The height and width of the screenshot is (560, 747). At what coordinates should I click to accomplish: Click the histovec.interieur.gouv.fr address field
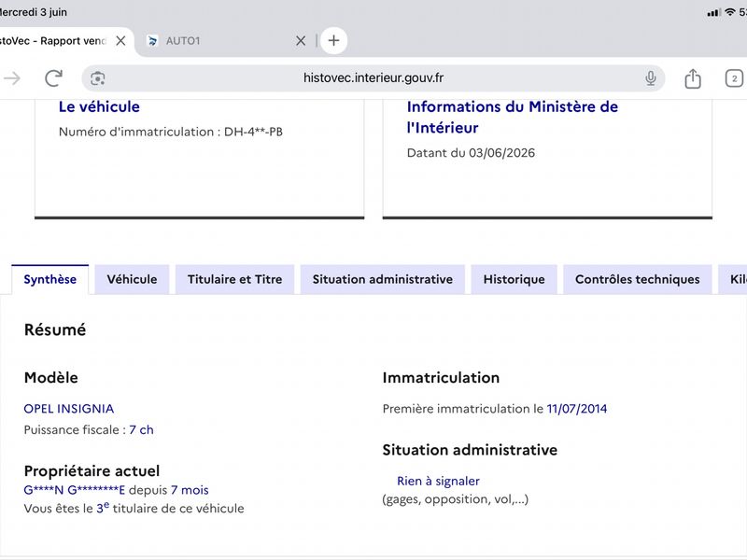click(x=373, y=78)
